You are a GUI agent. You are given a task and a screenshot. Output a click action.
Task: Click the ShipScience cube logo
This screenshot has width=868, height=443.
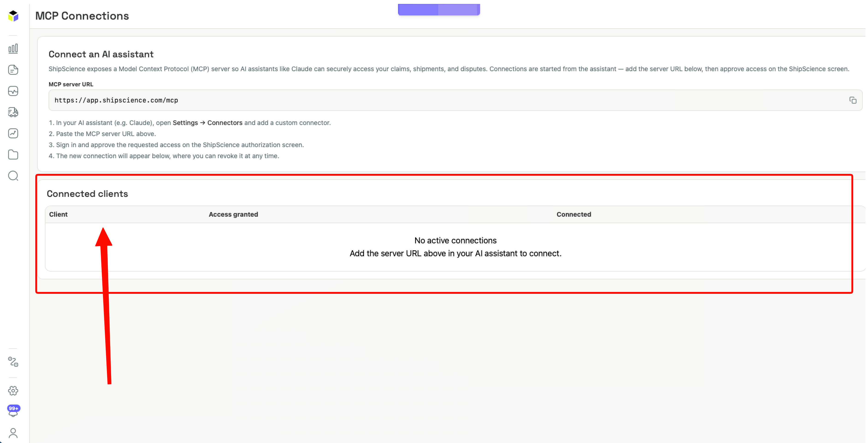13,16
